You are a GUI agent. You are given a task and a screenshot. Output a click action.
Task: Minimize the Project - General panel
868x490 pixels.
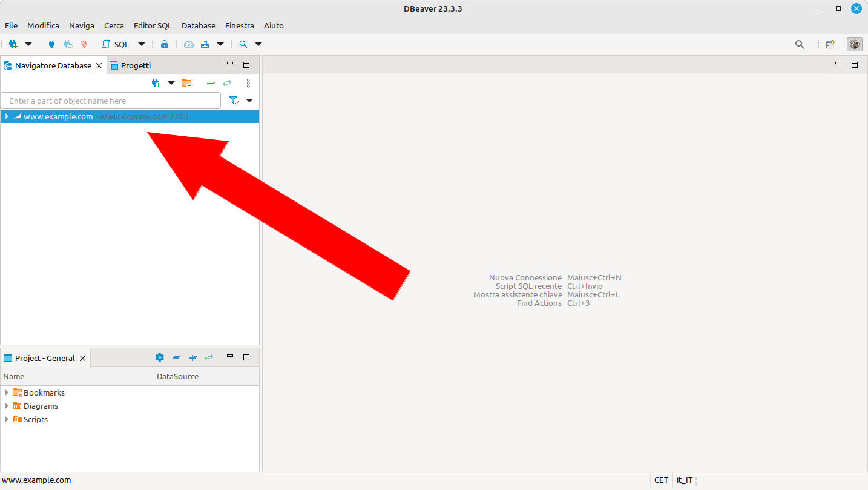230,357
